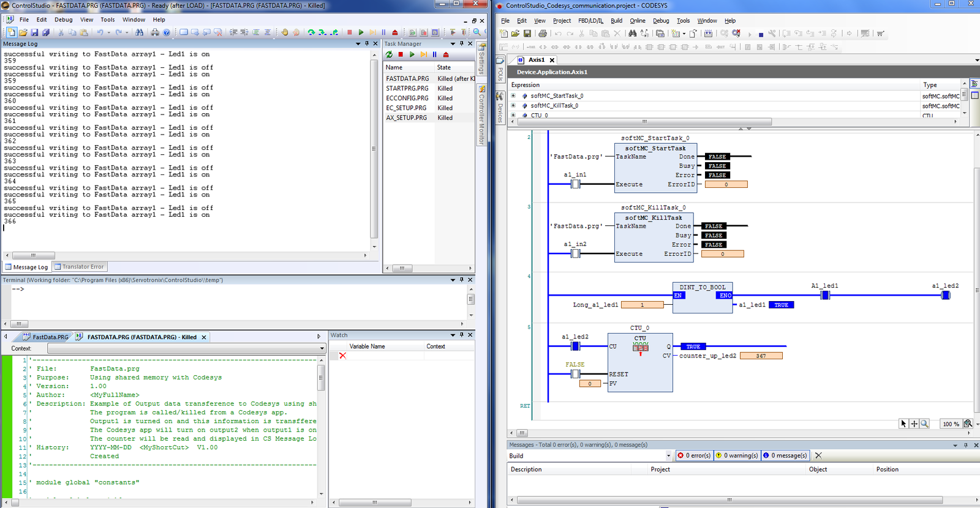
Task: Expand softMC_KillTask_0 row in declaration table
Action: tap(513, 105)
